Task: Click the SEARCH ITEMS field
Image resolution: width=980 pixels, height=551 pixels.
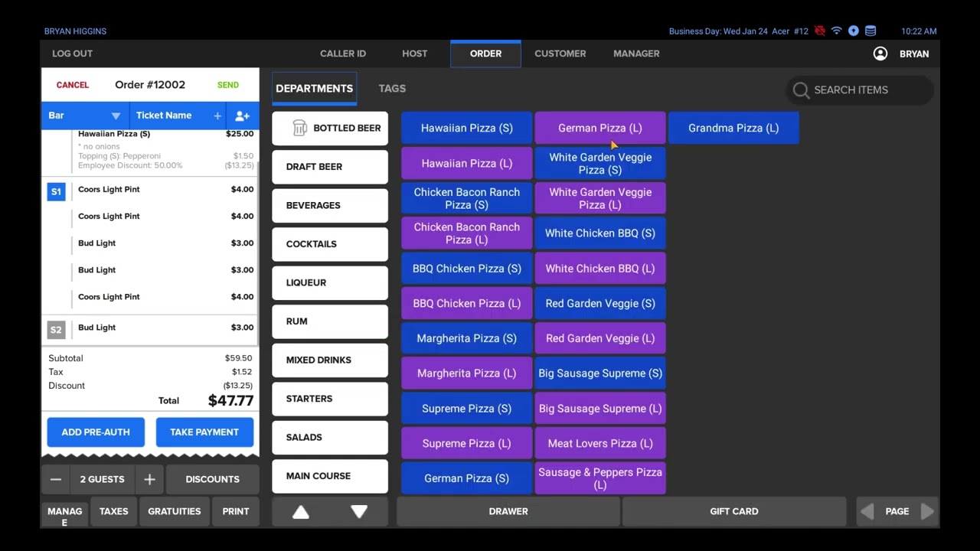Action: click(861, 90)
